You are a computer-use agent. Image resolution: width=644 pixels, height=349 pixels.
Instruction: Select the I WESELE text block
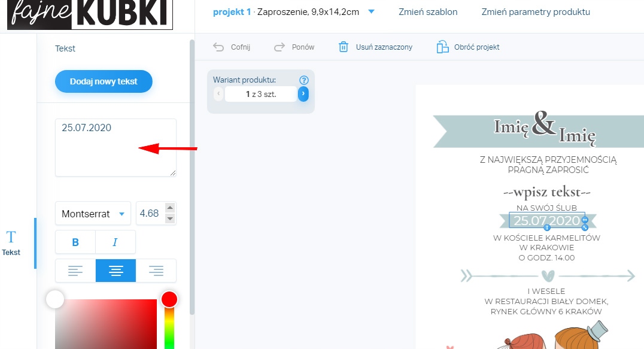(x=546, y=301)
